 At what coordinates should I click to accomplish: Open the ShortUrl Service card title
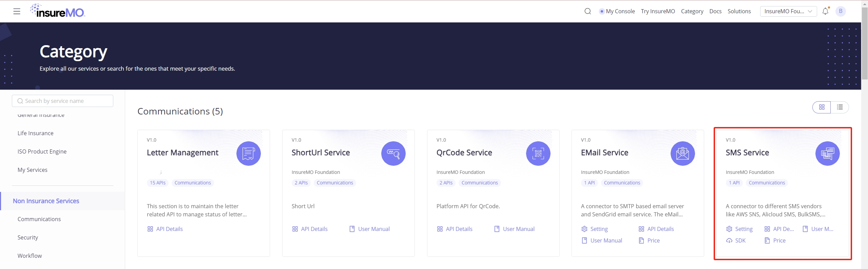tap(321, 153)
